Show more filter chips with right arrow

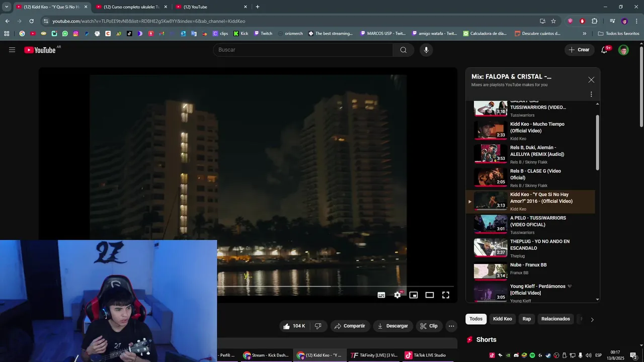(592, 319)
